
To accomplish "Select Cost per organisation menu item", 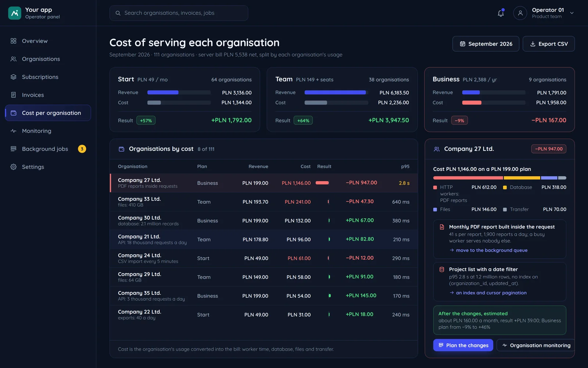I will point(48,113).
